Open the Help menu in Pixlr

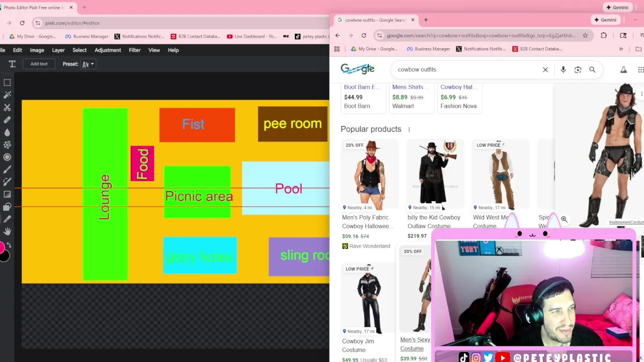tap(173, 50)
